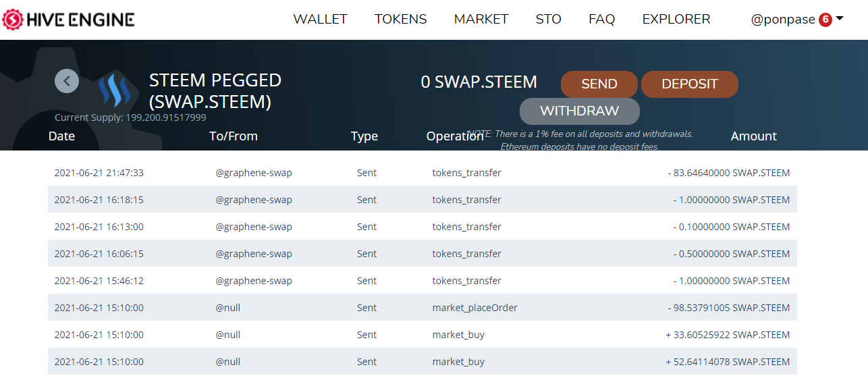Screen dimensions: 868x382
Task: Select date 2021-06-21 16:13:00
Action: (99, 227)
